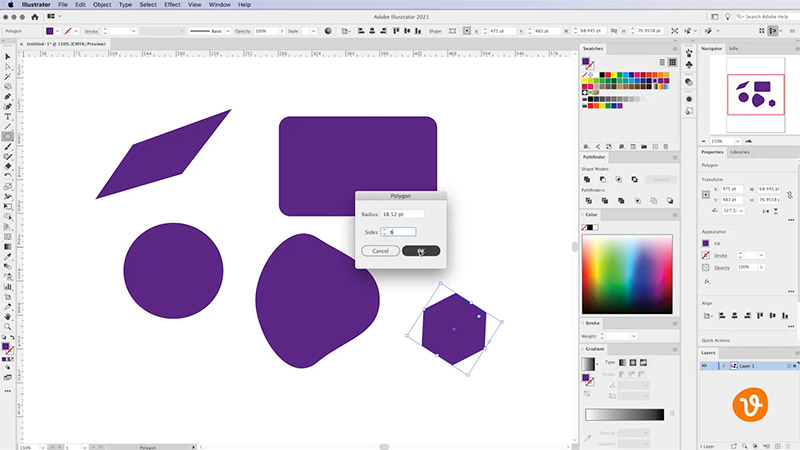The image size is (800, 450).
Task: Switch Swatches panel to thumbnail view
Action: [x=672, y=62]
